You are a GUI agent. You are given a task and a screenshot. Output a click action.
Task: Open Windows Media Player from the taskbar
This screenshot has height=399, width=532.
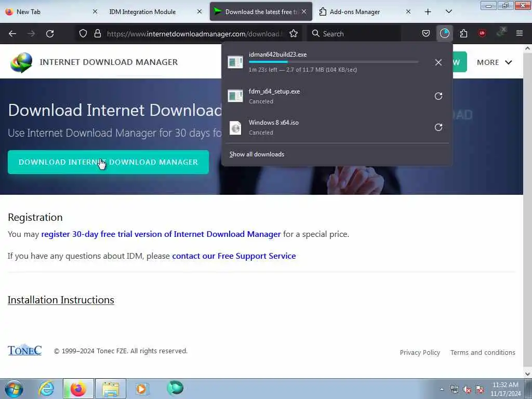click(142, 389)
